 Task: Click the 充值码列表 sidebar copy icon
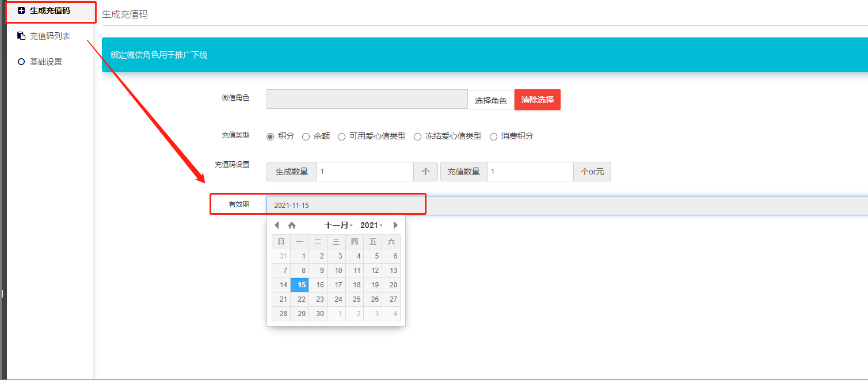(x=21, y=36)
